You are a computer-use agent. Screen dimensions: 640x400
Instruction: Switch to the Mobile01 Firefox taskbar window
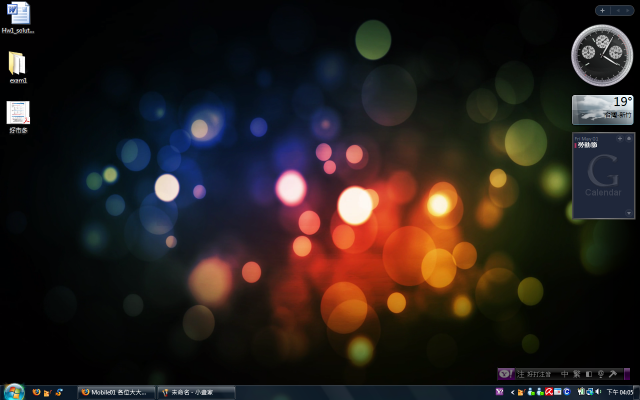116,393
